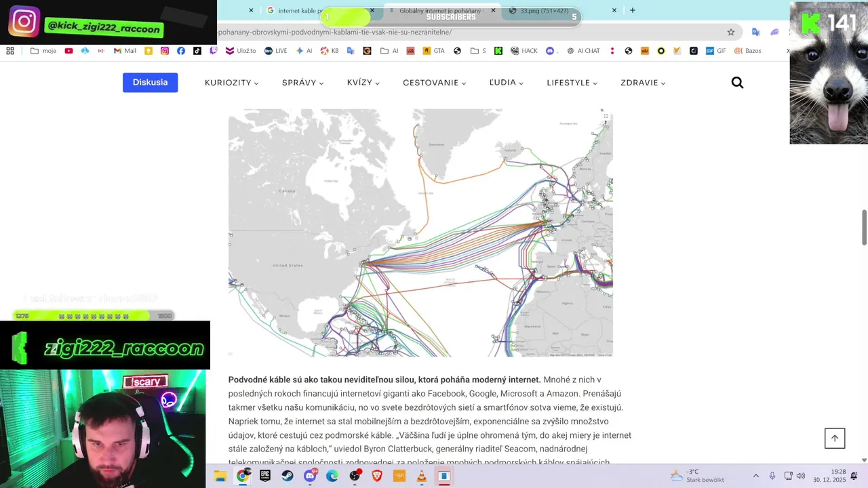
Task: Open the Bazos bookmark
Action: point(748,51)
